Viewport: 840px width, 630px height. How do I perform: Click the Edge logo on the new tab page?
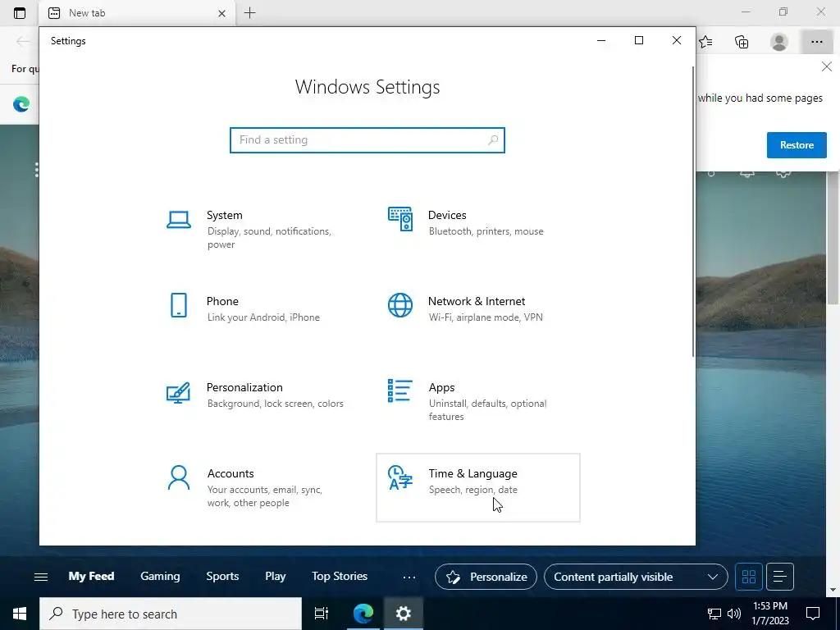click(x=21, y=103)
